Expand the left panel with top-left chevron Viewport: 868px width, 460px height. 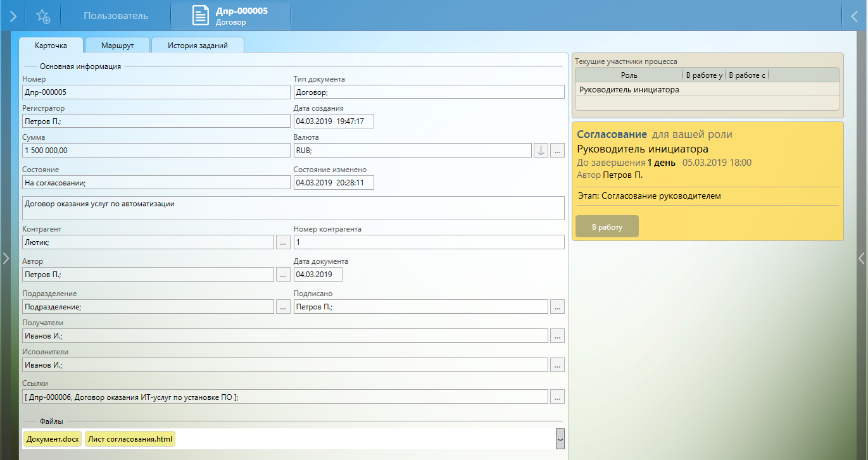coord(13,16)
